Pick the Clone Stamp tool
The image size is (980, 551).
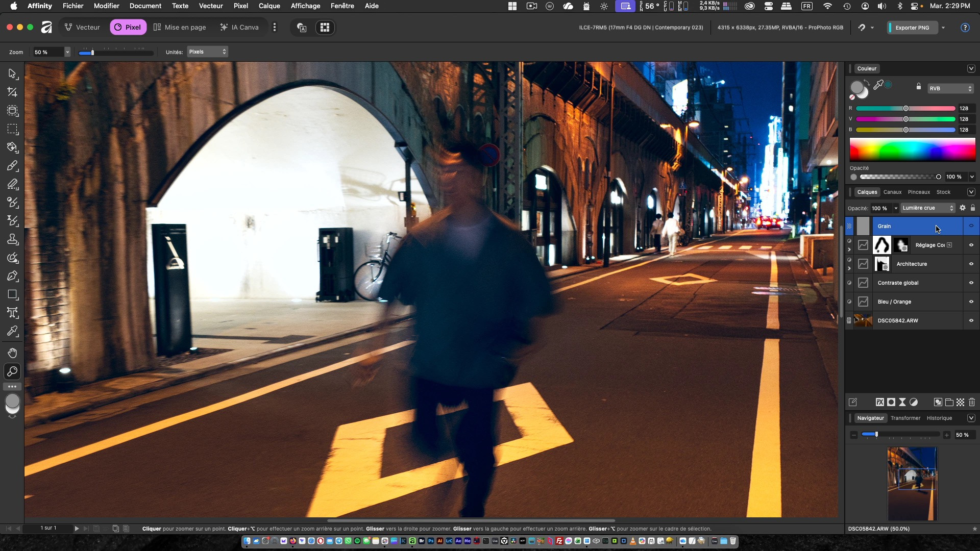click(12, 239)
